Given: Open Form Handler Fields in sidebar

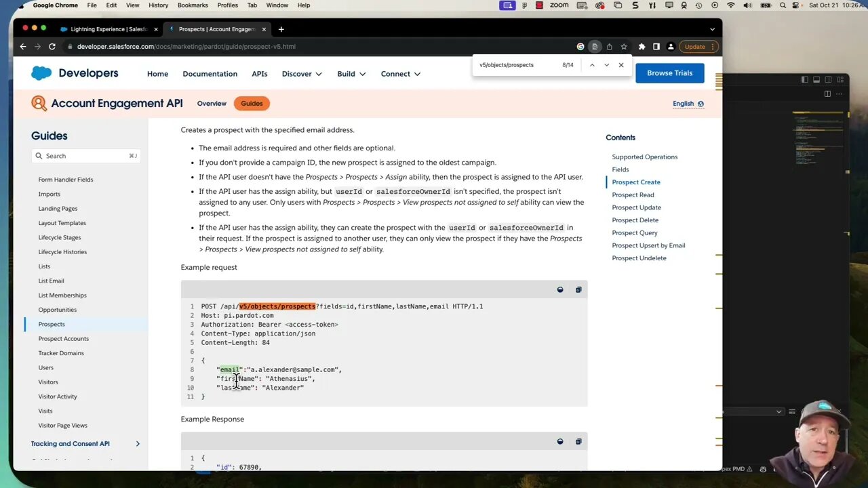Looking at the screenshot, I should [66, 180].
